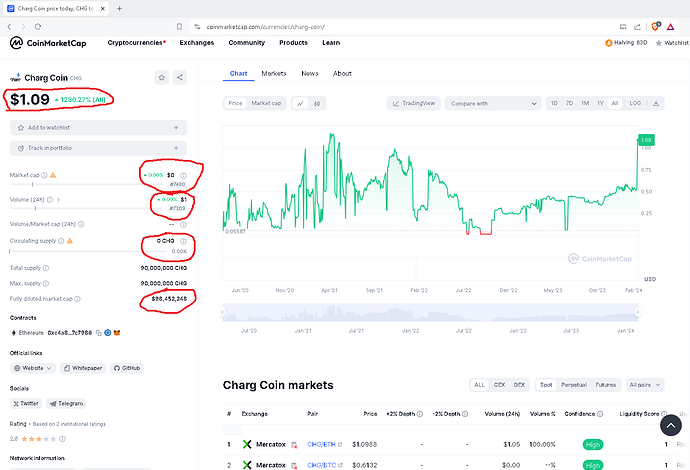Viewport: 690px width, 470px height.
Task: Open the rating info icon beside stars
Action: tap(62, 439)
